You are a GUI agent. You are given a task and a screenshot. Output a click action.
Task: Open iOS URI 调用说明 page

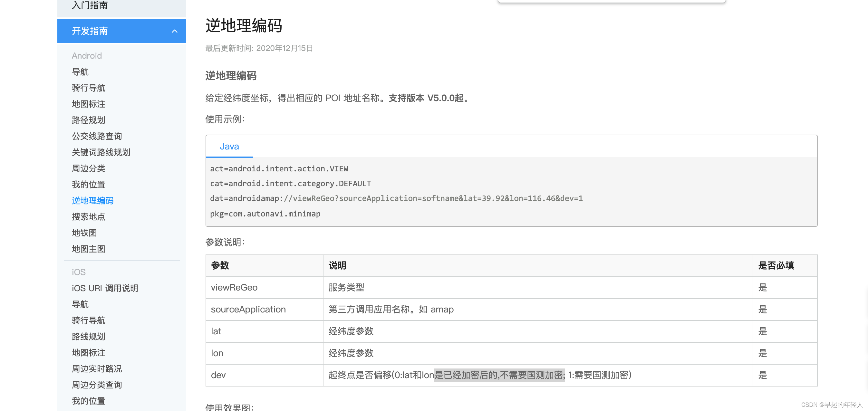(105, 288)
